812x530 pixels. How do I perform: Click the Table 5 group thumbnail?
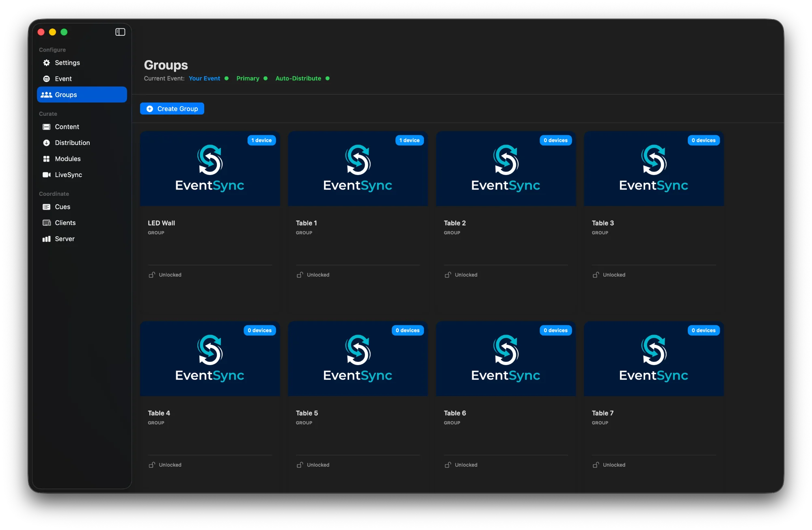358,359
